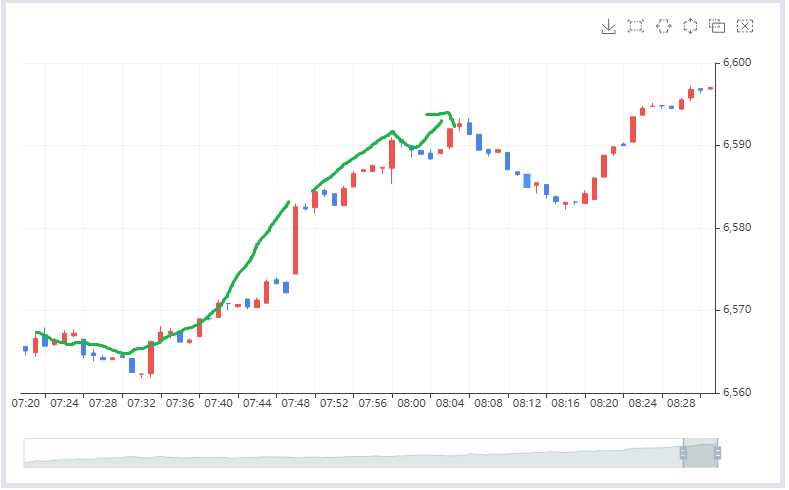The height and width of the screenshot is (490, 789).
Task: Click the 07:32 time axis label
Action: [x=141, y=403]
